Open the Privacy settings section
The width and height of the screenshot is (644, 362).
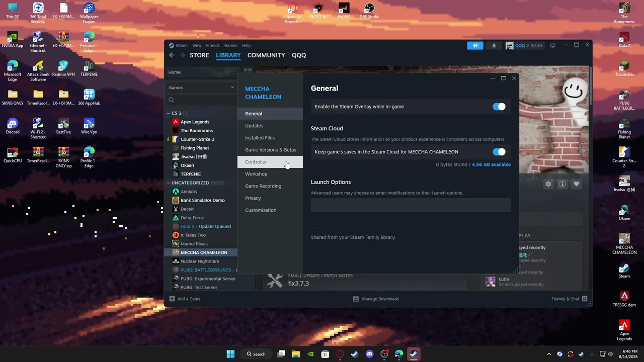tap(270, 198)
